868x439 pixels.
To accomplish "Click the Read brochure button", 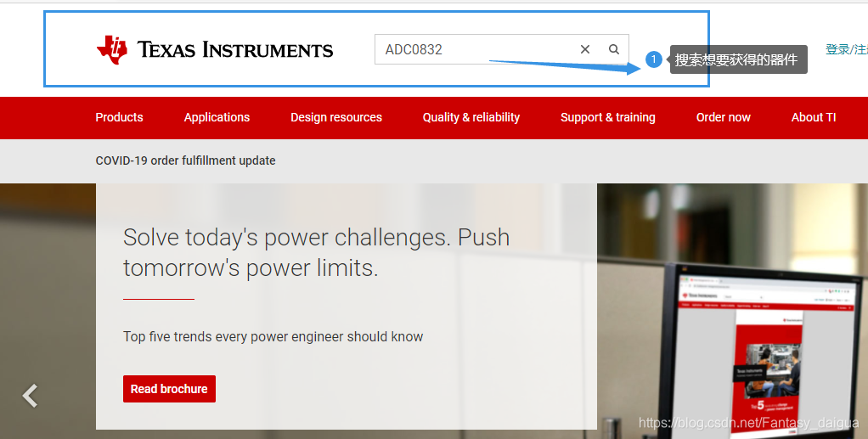I will coord(169,389).
